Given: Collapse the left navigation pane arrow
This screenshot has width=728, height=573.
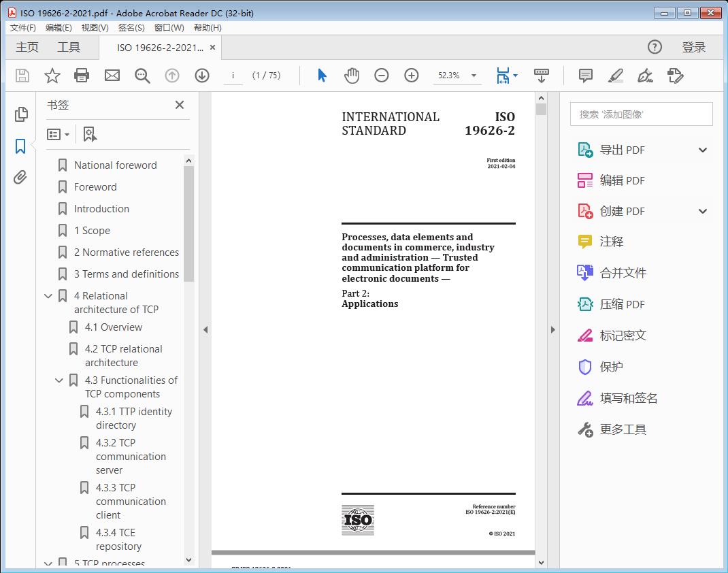Looking at the screenshot, I should pyautogui.click(x=205, y=329).
